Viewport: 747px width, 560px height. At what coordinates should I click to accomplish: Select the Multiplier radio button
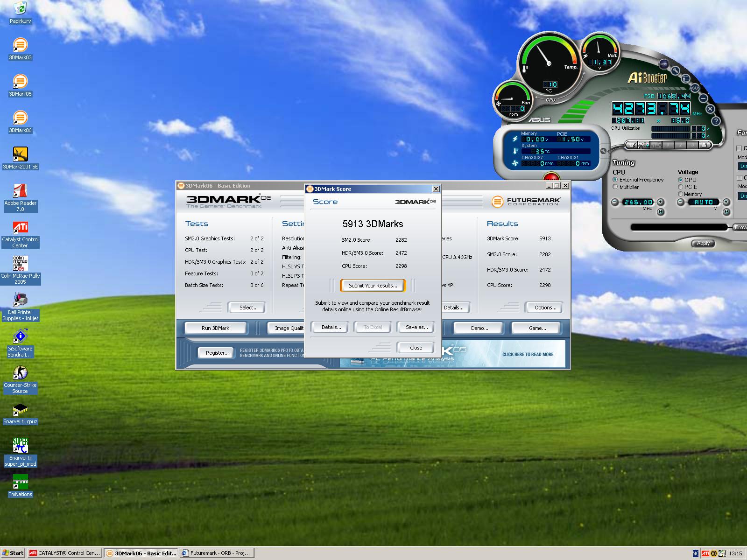[615, 187]
